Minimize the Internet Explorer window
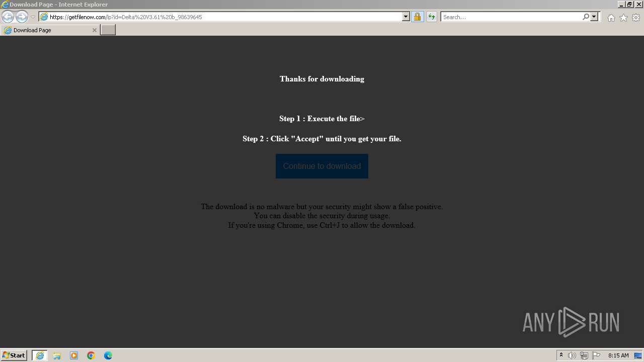644x362 pixels. 621,5
